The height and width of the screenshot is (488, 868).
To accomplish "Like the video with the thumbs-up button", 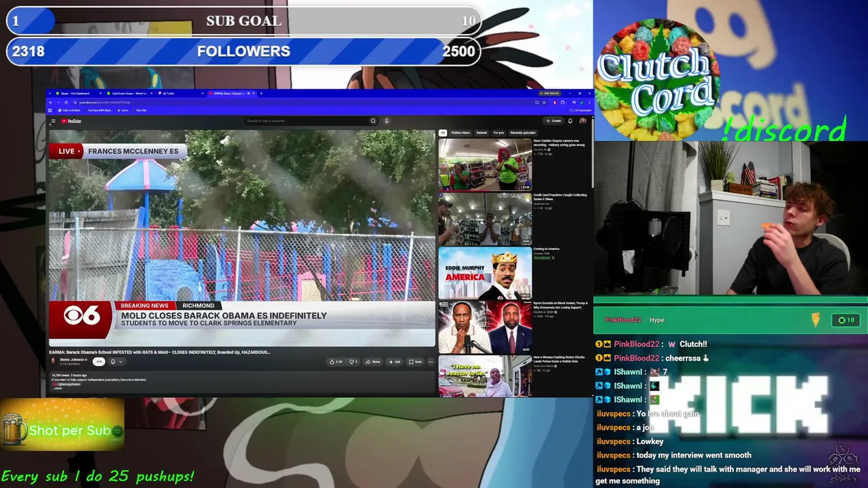I will pos(336,362).
